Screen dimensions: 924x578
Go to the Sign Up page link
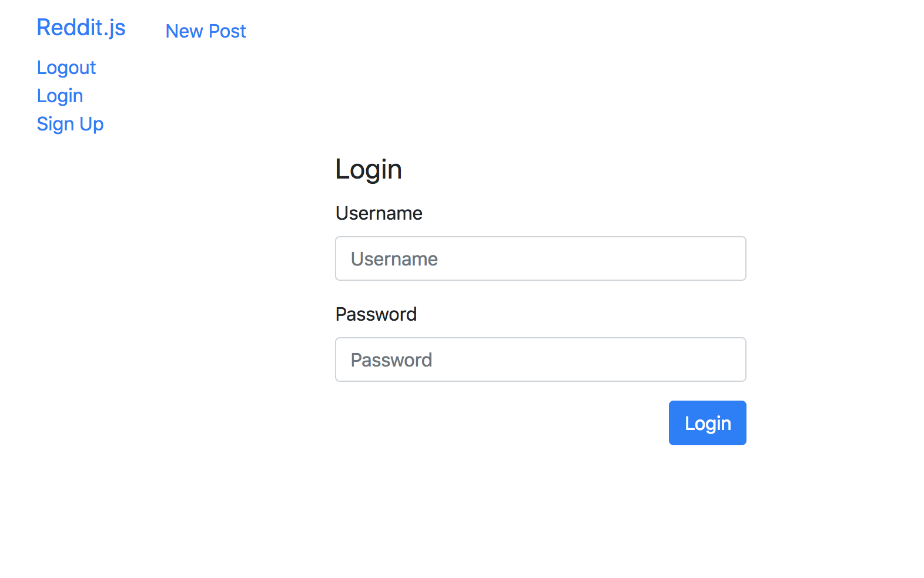pos(70,124)
